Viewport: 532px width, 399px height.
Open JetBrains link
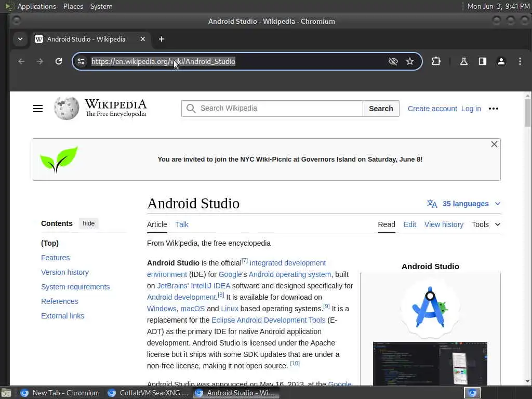pos(172,286)
